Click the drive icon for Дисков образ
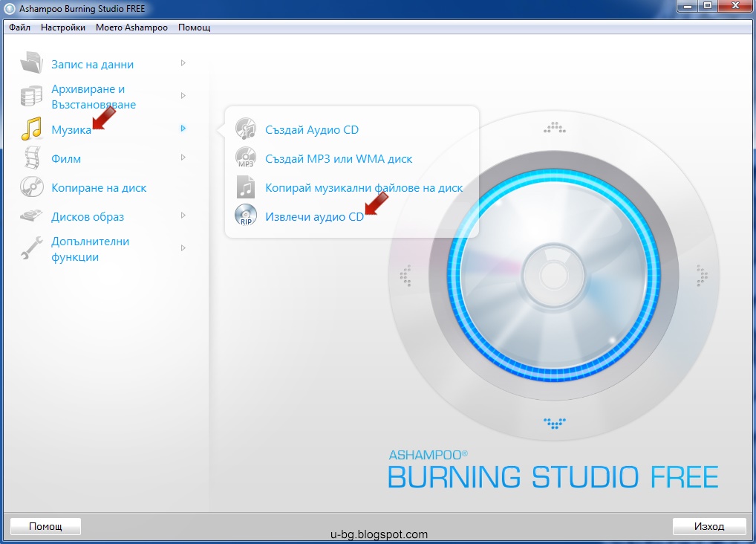This screenshot has width=756, height=544. [x=31, y=216]
